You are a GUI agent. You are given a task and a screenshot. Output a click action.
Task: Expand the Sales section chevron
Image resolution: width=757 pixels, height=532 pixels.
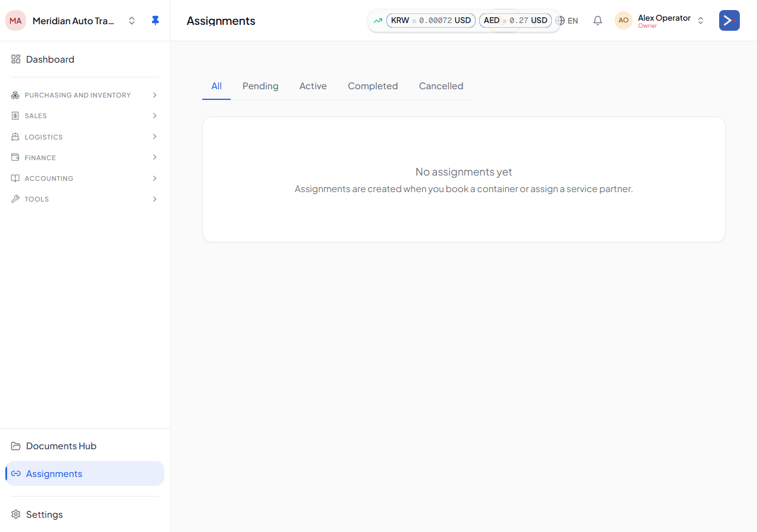[154, 116]
